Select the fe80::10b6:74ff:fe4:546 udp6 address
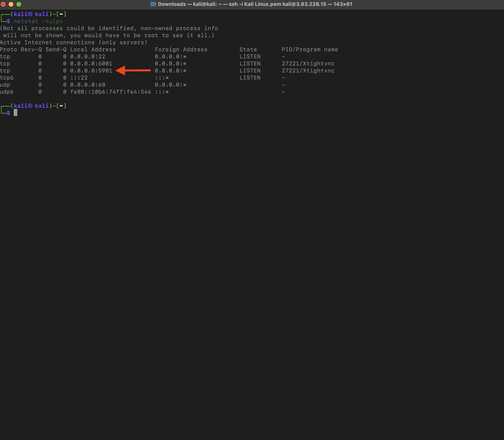Screen dimensions: 504x440 (x=111, y=92)
